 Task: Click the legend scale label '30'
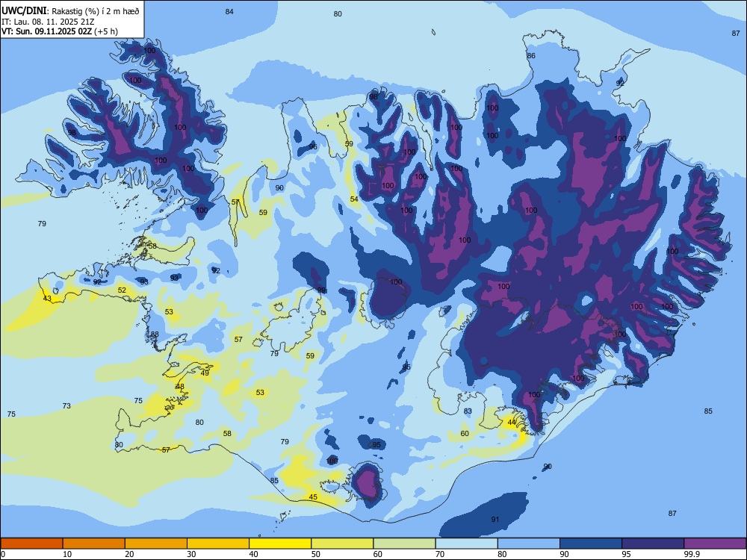pyautogui.click(x=191, y=554)
